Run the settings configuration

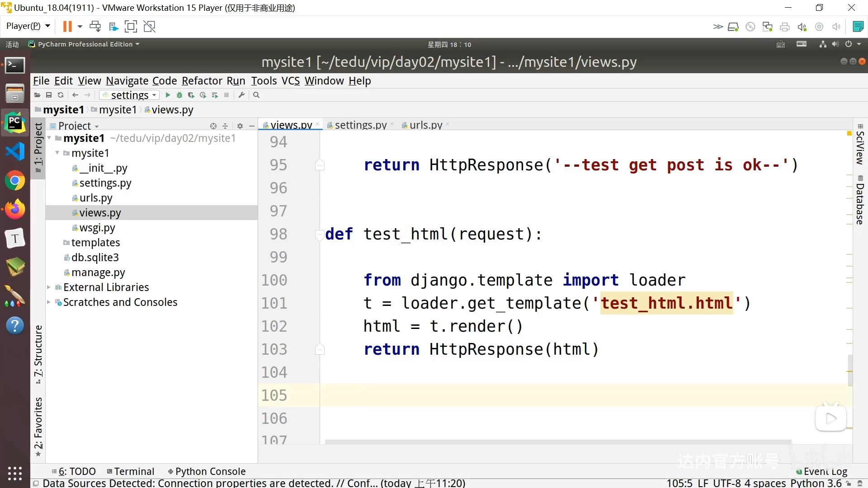[168, 95]
